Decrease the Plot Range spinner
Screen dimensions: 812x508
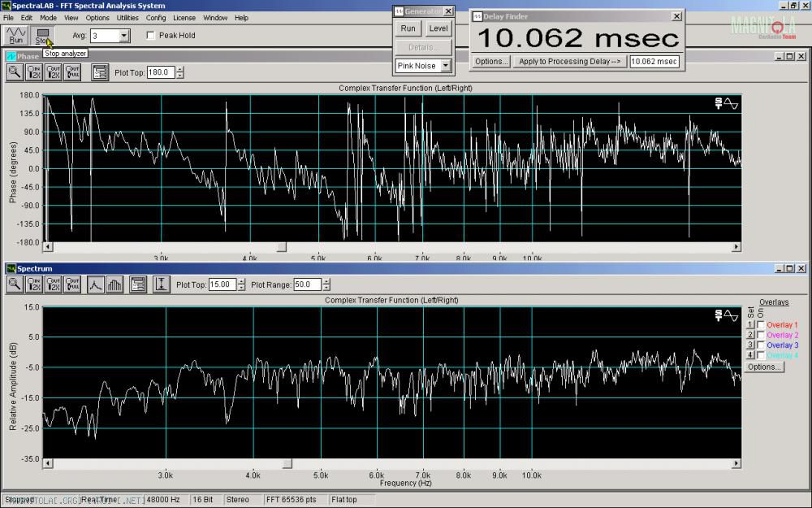[x=326, y=288]
